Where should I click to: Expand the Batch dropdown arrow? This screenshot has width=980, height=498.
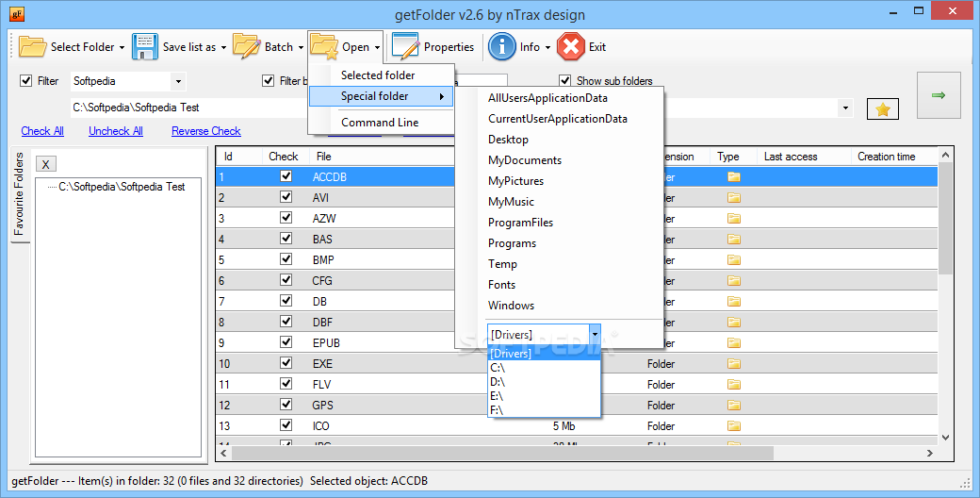pyautogui.click(x=301, y=47)
